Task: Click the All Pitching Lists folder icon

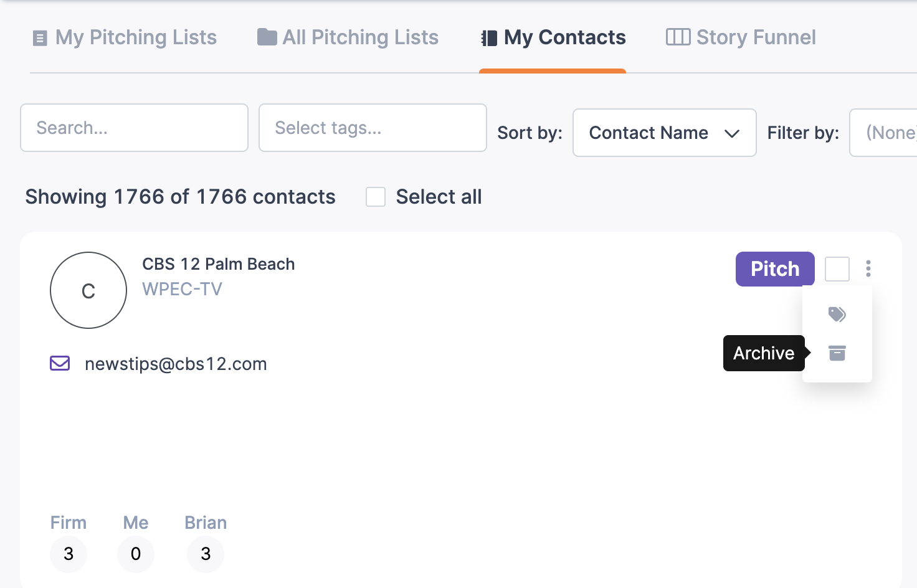Action: point(267,37)
